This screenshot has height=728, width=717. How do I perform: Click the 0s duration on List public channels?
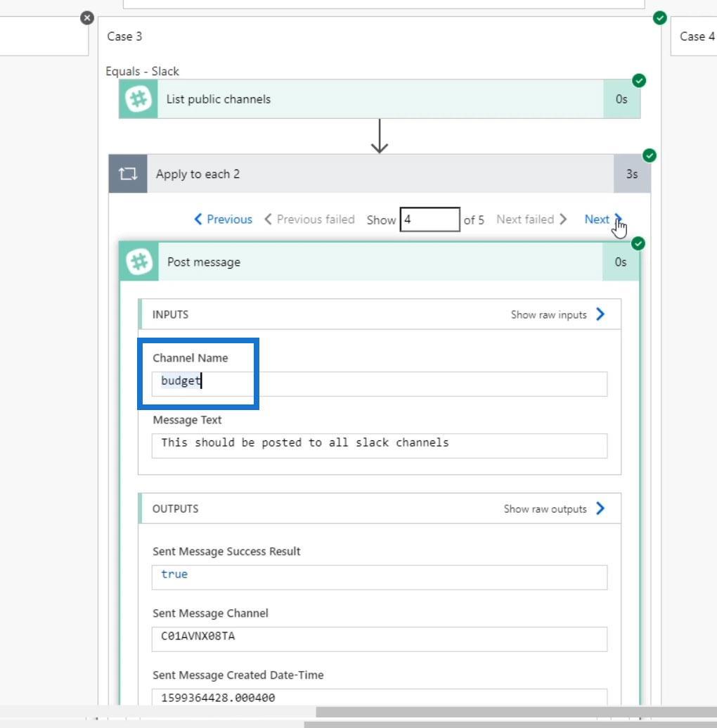point(621,99)
